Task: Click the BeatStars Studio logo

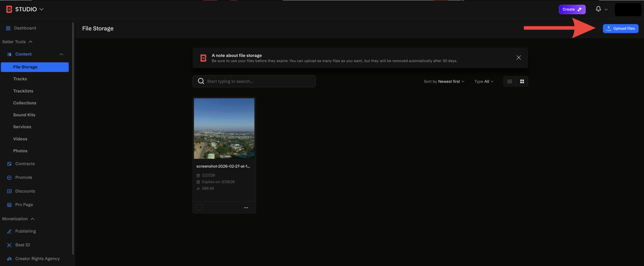Action: (x=9, y=9)
